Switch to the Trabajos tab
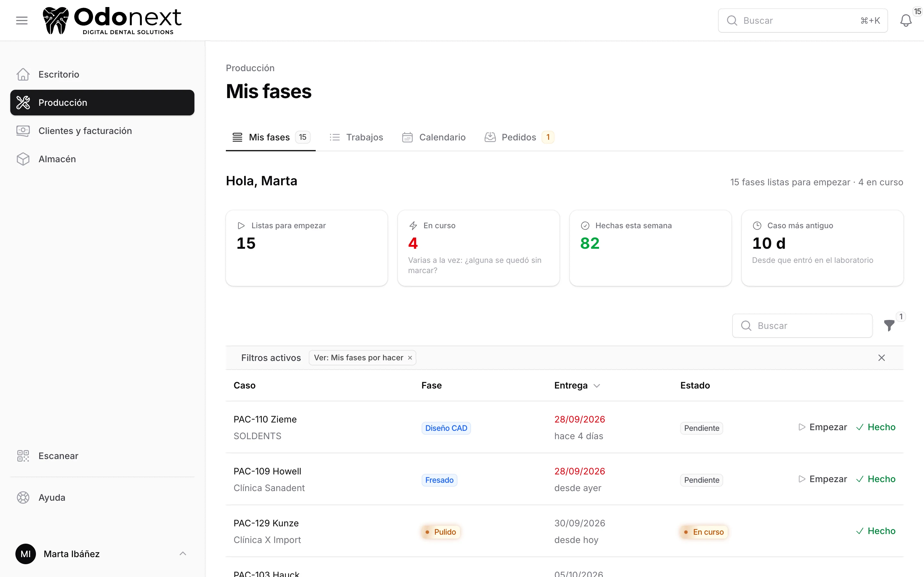Viewport: 924px width, 577px height. pos(356,138)
